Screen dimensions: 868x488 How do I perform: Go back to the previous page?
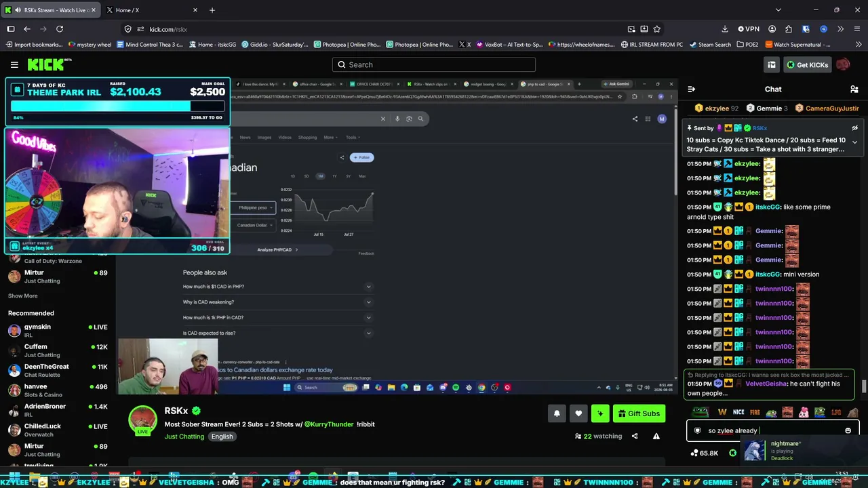27,29
